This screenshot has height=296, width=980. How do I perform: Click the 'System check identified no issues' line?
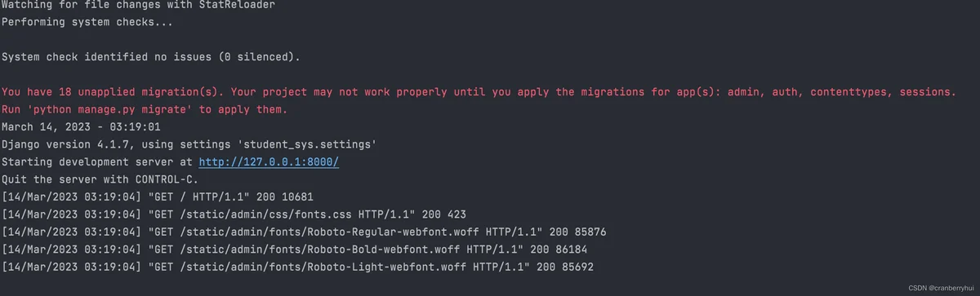151,57
